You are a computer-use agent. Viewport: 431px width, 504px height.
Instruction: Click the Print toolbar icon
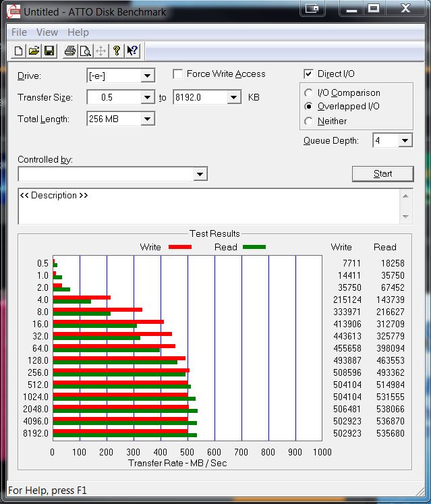click(69, 51)
